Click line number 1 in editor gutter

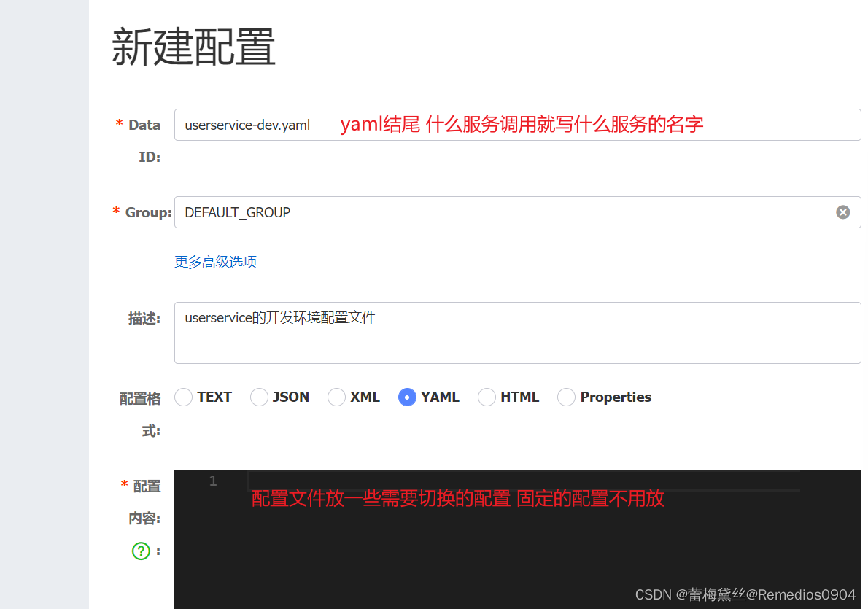(213, 481)
